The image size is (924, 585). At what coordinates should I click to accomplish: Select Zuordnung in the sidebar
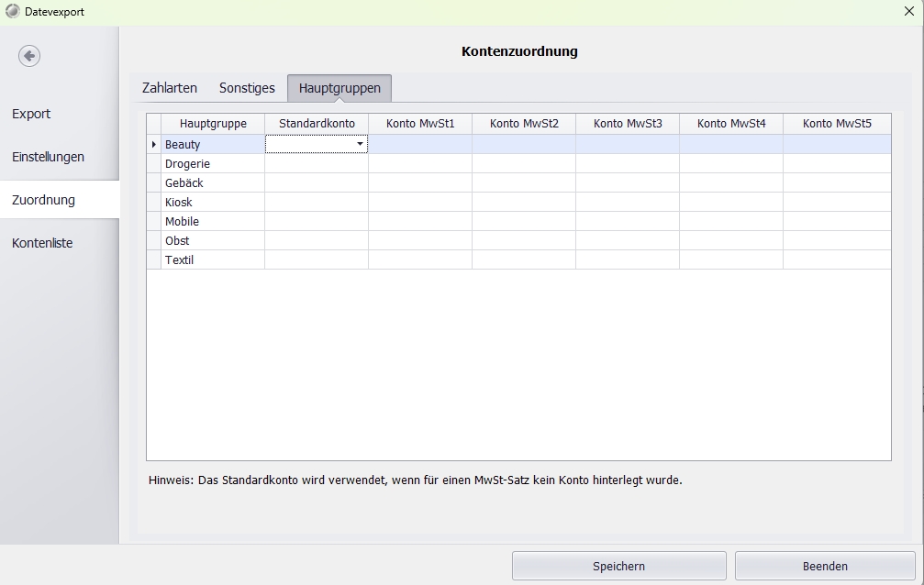(x=43, y=200)
